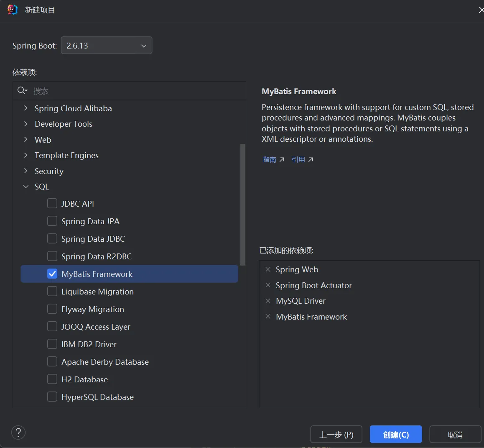Uncheck the MyBatis Framework checkbox
Image resolution: width=484 pixels, height=448 pixels.
(x=52, y=274)
